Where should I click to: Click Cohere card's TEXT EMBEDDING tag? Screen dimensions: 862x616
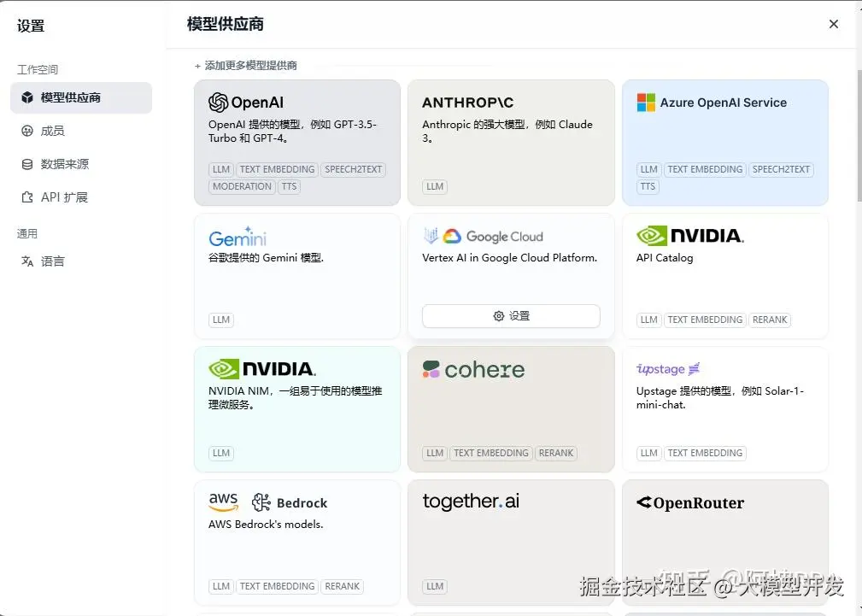tap(491, 453)
